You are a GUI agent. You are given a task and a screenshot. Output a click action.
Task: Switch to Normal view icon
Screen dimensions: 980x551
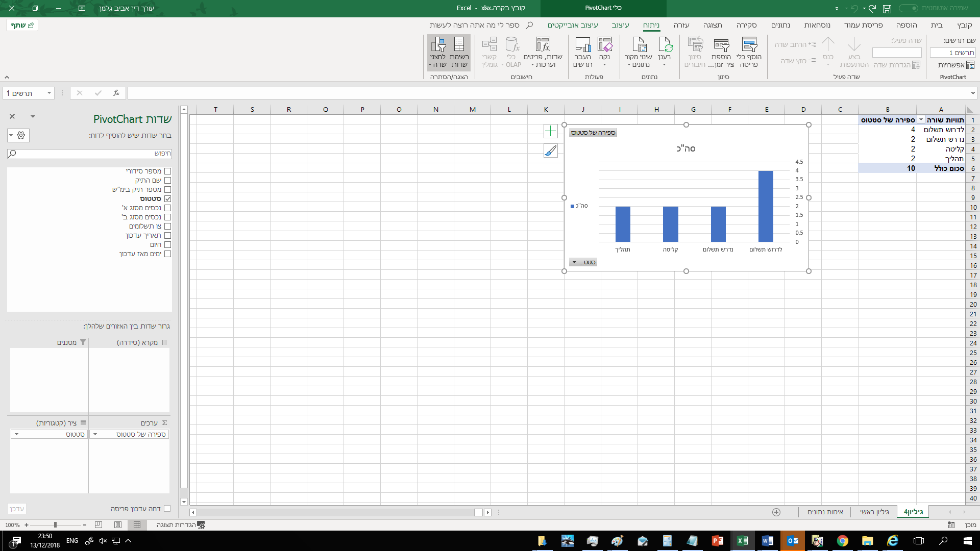[x=137, y=524]
